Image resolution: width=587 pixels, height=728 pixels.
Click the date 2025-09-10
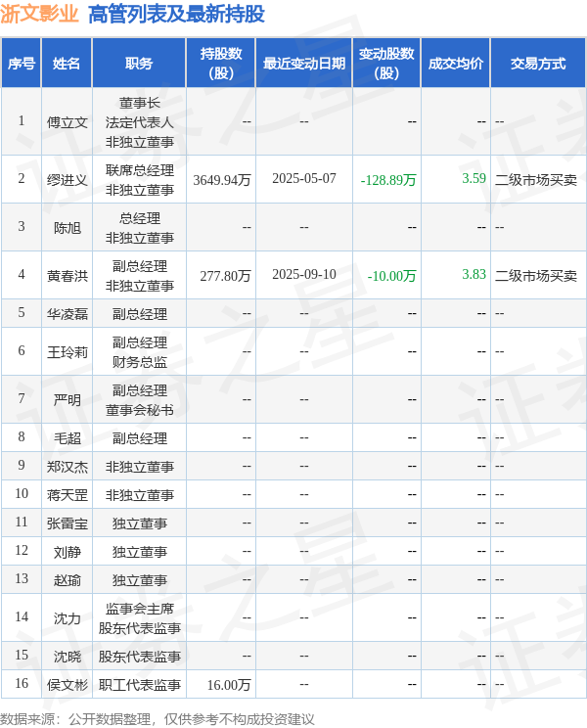point(304,274)
